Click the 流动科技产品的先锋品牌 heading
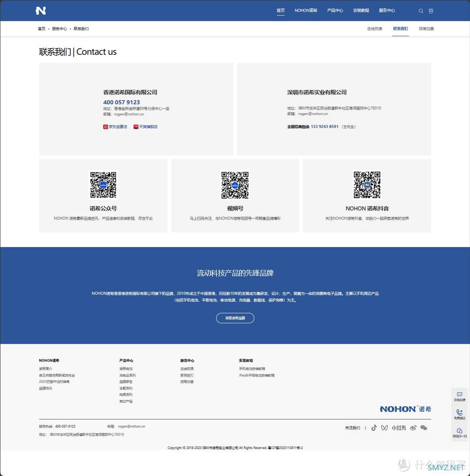 [235, 273]
